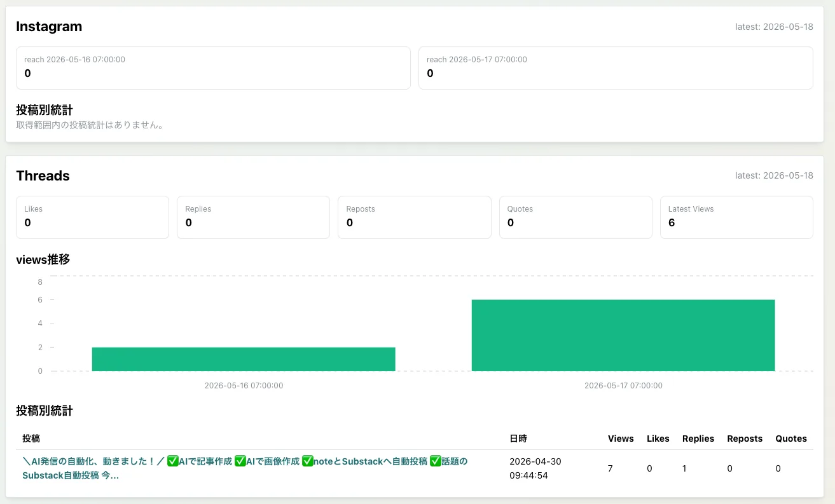The height and width of the screenshot is (504, 835).
Task: Click the 投稿 column header
Action: pos(31,439)
